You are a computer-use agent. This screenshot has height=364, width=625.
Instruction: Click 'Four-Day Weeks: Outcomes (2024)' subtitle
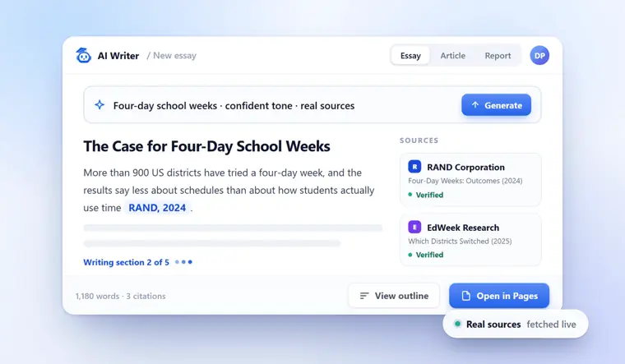465,181
